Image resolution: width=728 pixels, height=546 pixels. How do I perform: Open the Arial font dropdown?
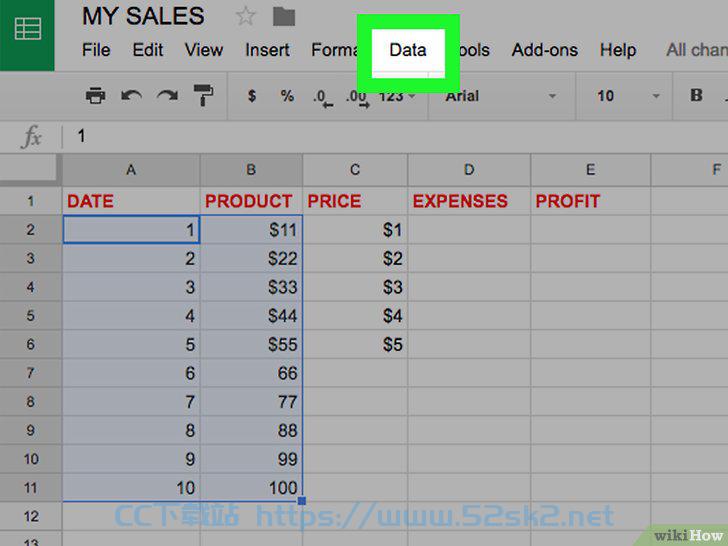[x=500, y=96]
